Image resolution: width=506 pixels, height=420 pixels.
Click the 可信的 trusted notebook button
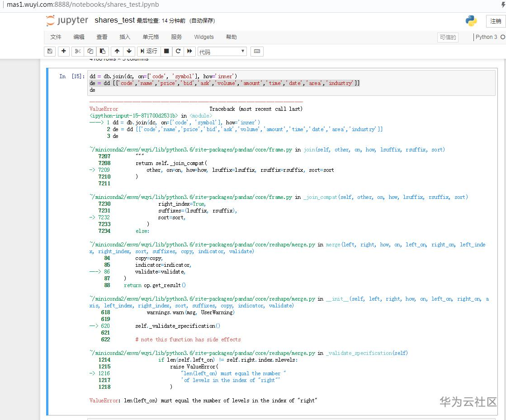click(x=448, y=38)
